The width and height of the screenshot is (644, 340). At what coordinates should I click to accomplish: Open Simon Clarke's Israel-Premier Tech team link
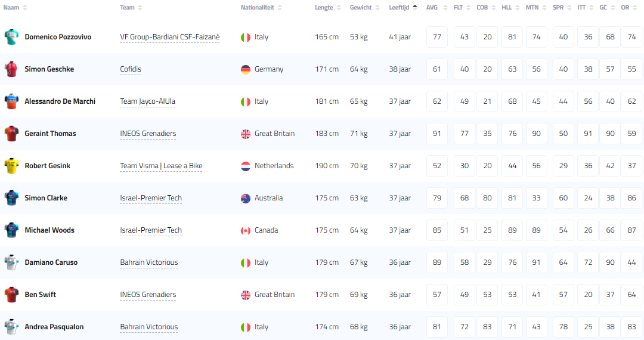pos(151,198)
